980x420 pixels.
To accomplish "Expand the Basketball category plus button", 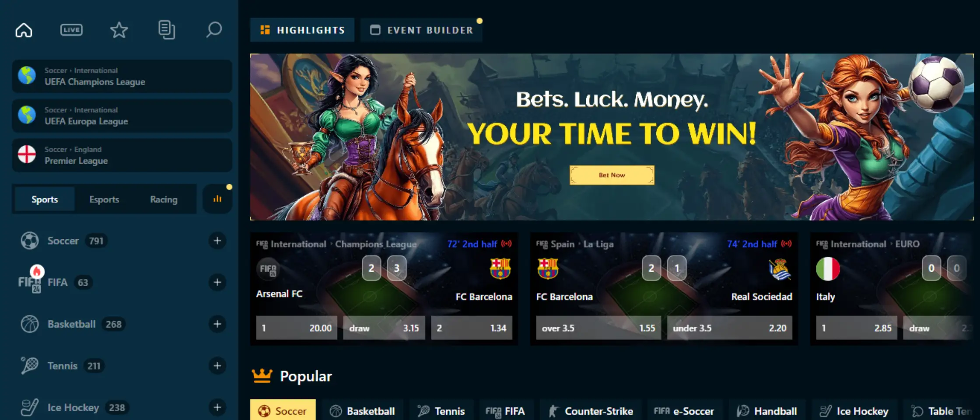I will point(217,324).
